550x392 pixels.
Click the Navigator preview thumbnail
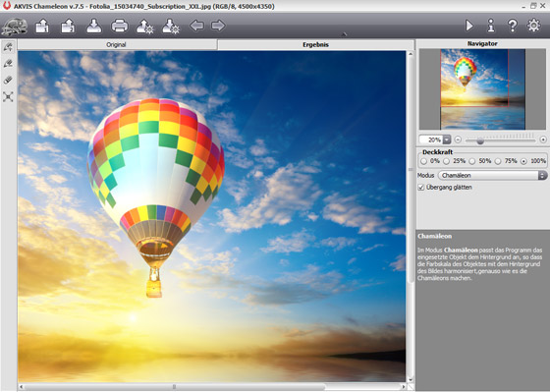[482, 89]
